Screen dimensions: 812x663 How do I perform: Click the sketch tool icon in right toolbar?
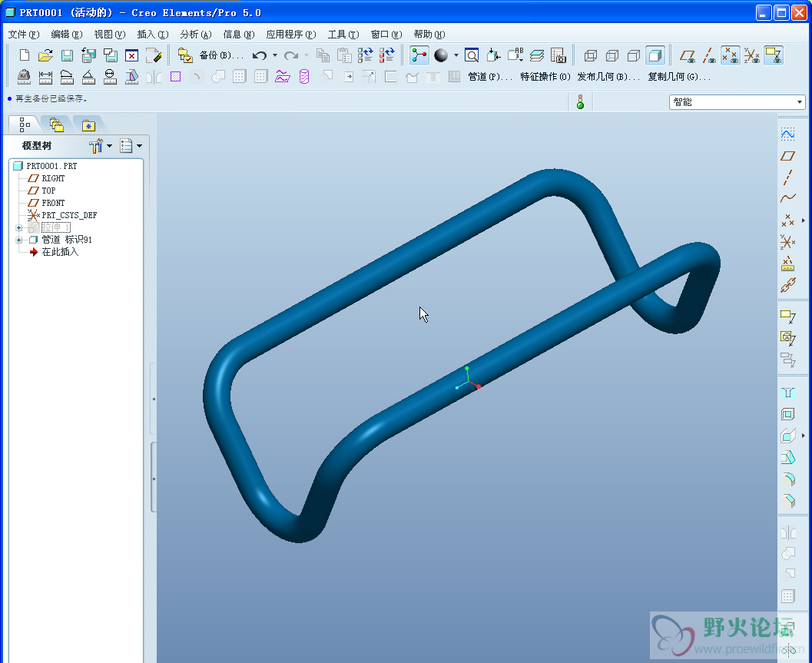click(787, 134)
